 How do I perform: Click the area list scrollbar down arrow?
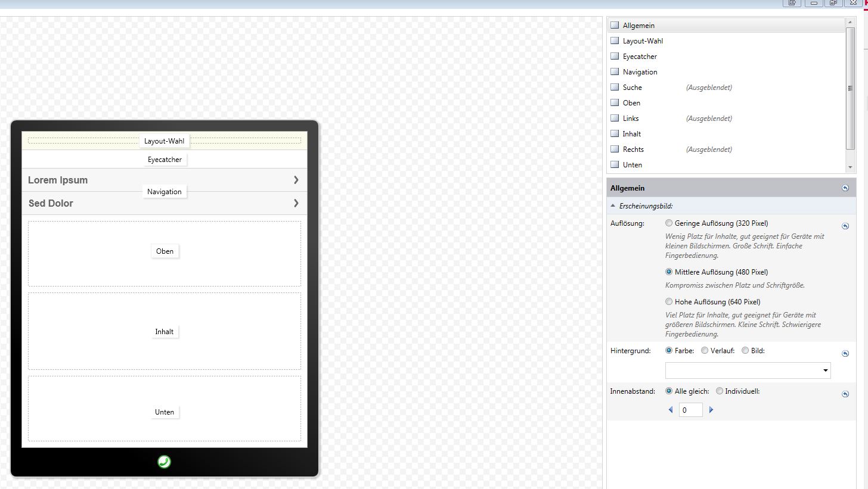pos(850,168)
